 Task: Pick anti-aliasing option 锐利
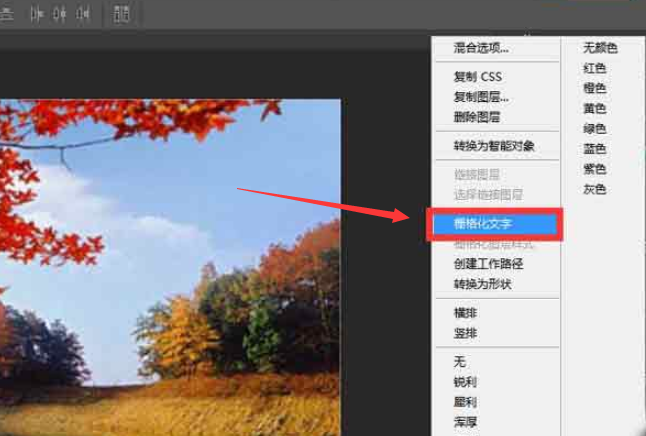[465, 382]
